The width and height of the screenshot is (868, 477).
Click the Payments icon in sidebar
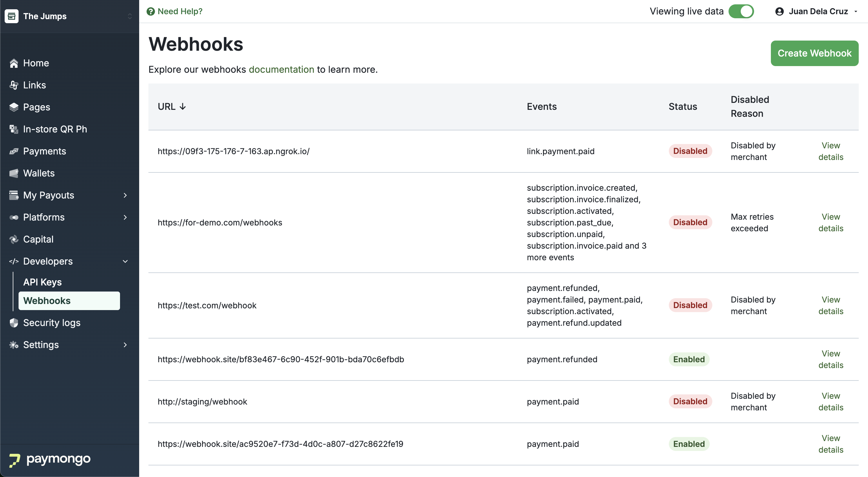click(14, 151)
